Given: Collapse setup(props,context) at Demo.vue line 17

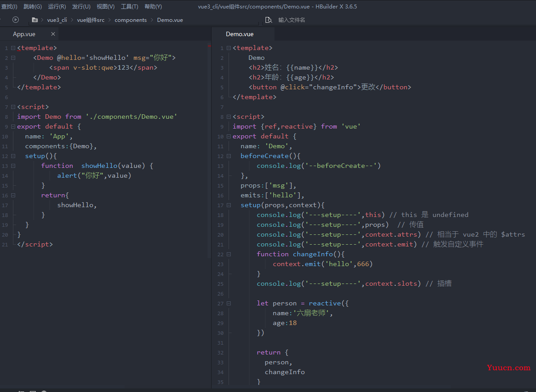Looking at the screenshot, I should pos(229,205).
